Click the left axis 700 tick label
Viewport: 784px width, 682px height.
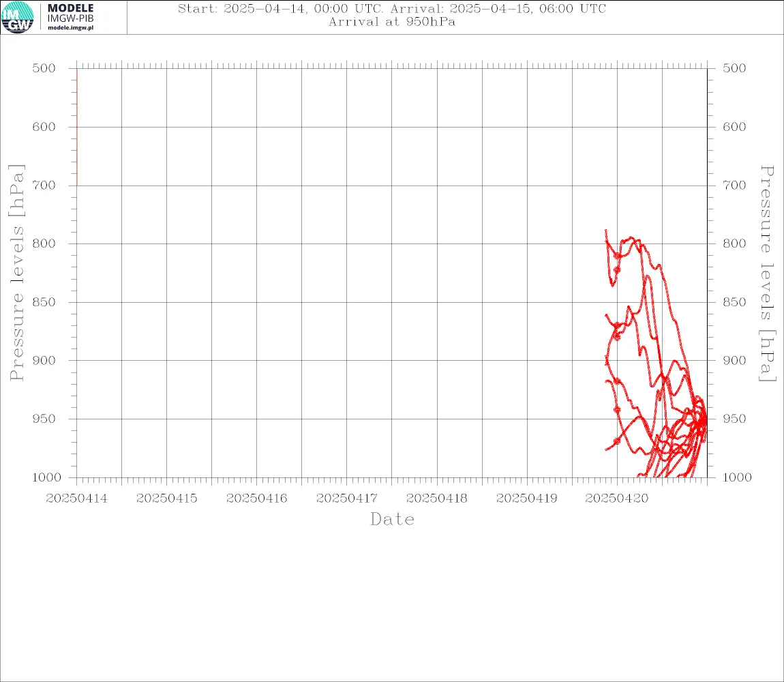click(44, 185)
